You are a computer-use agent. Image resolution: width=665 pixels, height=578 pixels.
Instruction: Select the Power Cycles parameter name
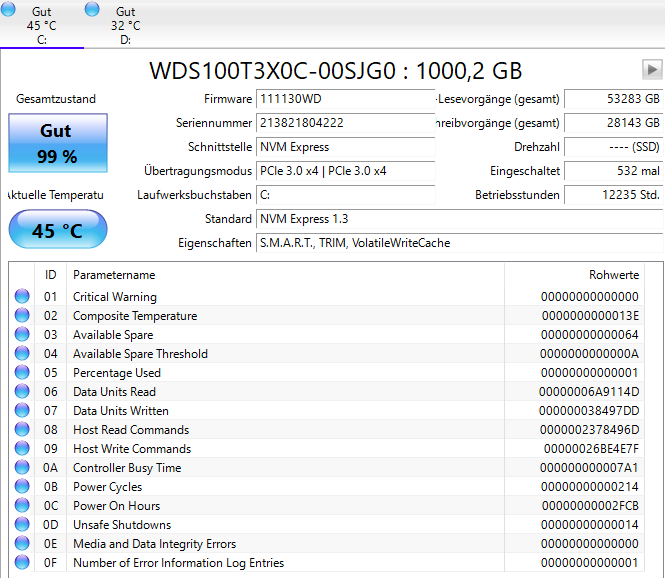coord(108,487)
